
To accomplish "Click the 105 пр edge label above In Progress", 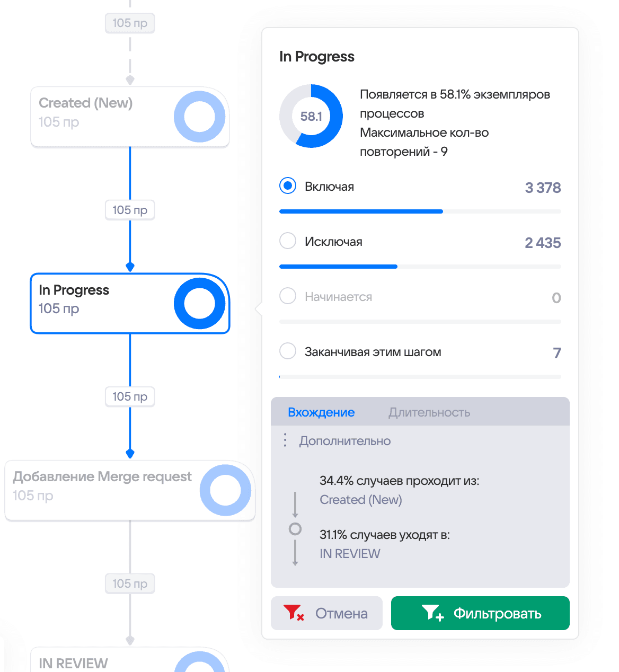I will (x=130, y=210).
